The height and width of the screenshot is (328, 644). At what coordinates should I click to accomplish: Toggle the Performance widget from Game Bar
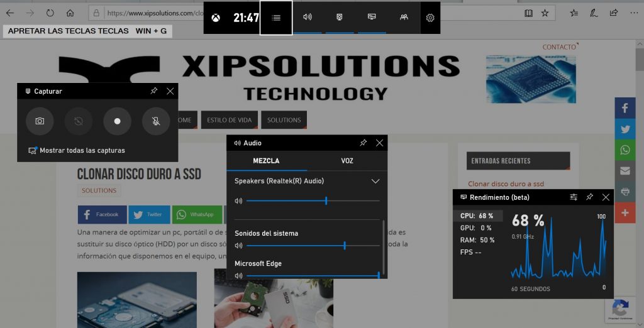click(x=372, y=17)
